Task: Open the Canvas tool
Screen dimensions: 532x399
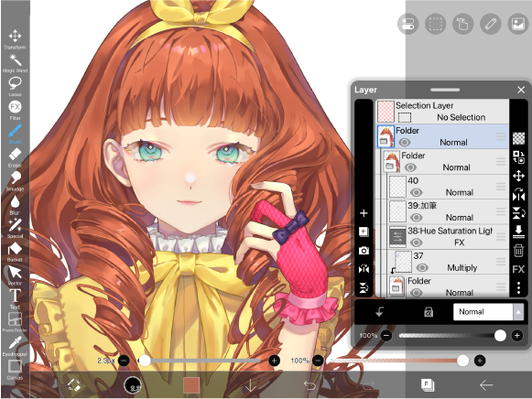Action: tap(15, 370)
